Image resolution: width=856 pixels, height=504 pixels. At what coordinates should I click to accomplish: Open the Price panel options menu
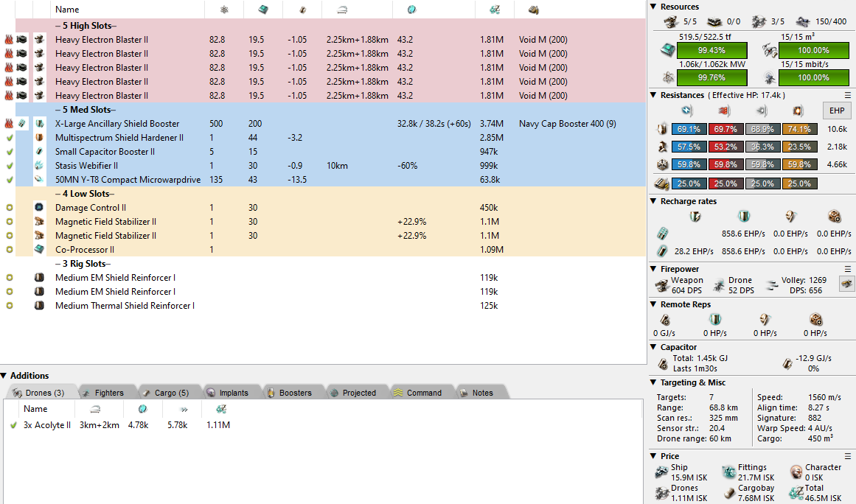(x=847, y=456)
